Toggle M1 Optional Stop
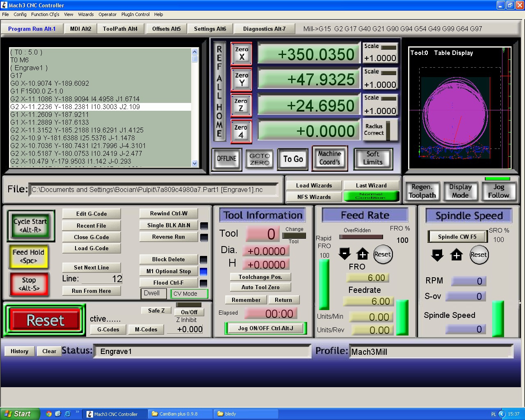Image resolution: width=525 pixels, height=420 pixels. (x=169, y=271)
